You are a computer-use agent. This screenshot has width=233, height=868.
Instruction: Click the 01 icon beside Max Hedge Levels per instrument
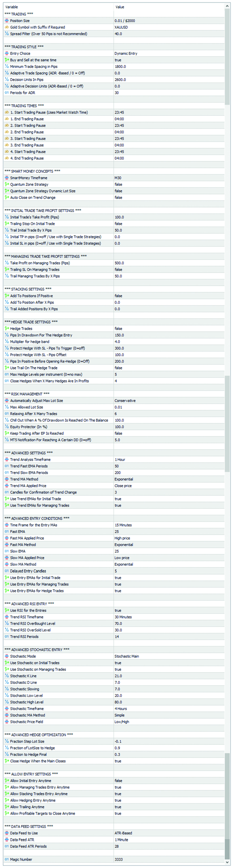coord(7,374)
